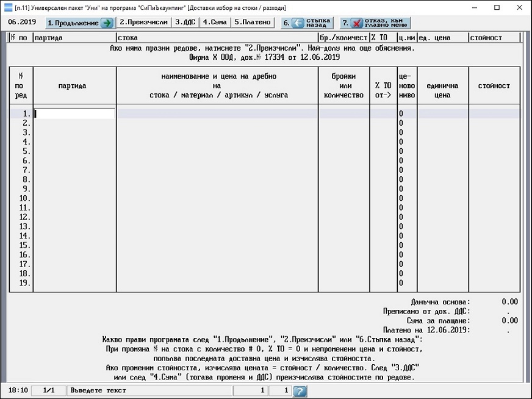532x399 pixels.
Task: Select the quantity cell in row 1
Action: coord(344,113)
